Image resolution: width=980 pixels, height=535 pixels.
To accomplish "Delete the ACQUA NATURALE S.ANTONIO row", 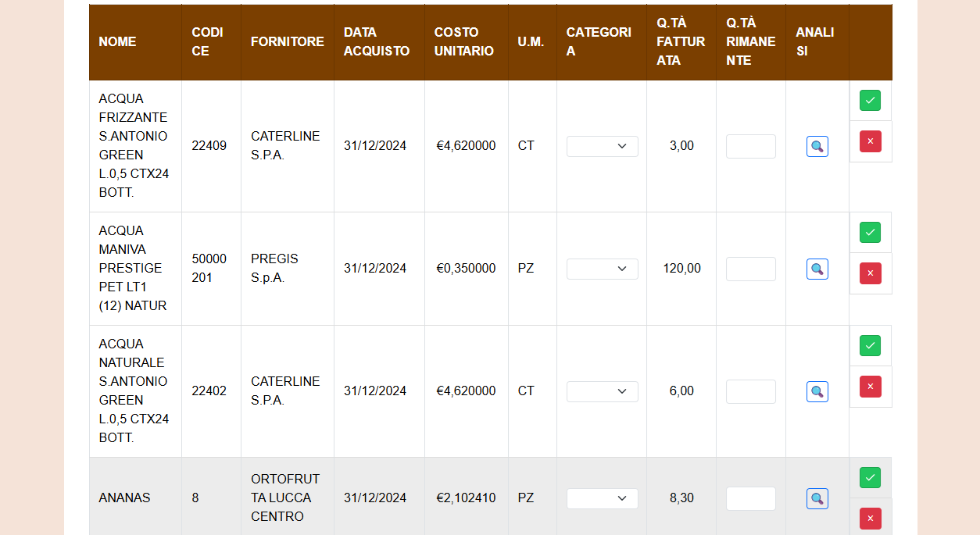I will coord(870,387).
